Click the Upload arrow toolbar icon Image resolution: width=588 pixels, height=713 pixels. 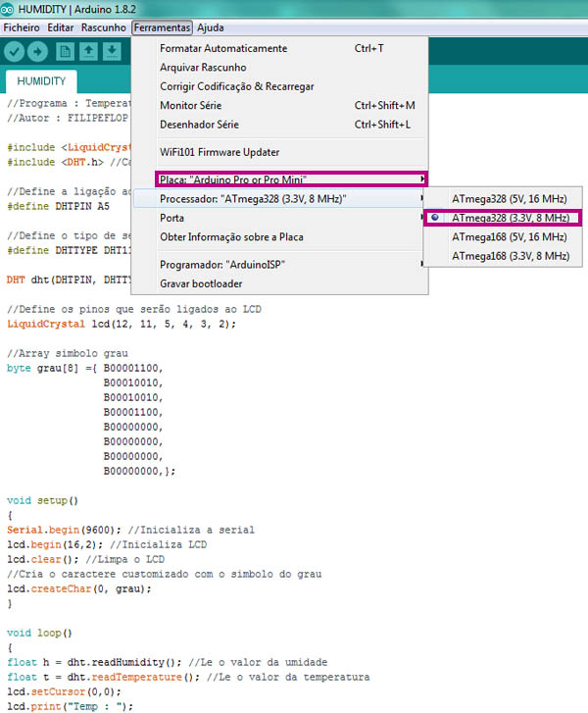point(37,51)
